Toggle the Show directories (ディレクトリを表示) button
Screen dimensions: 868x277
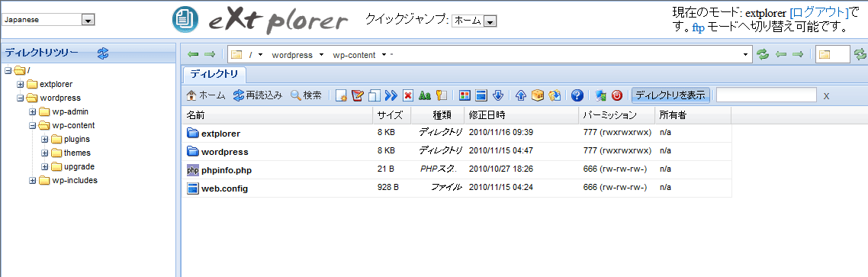click(x=670, y=95)
